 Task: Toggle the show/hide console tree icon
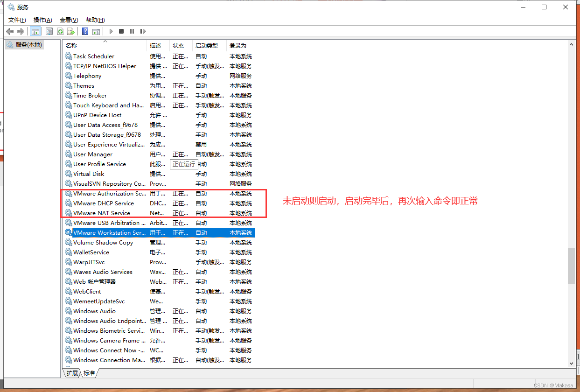[35, 31]
